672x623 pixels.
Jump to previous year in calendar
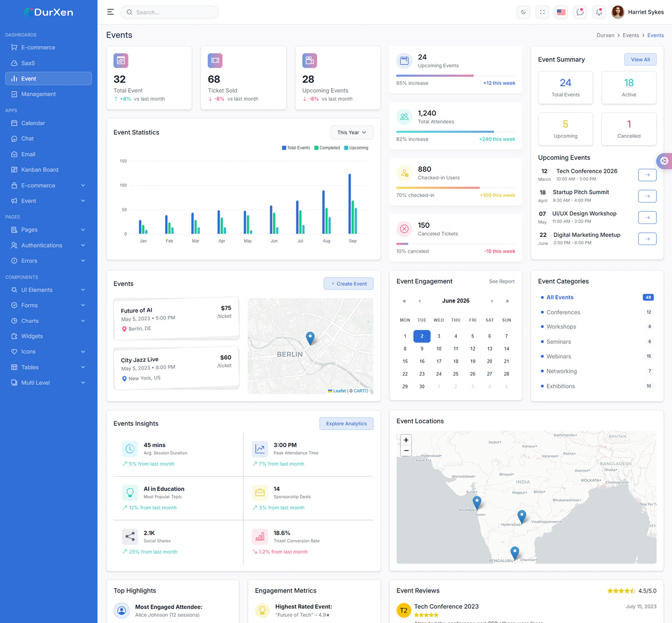[x=404, y=301]
